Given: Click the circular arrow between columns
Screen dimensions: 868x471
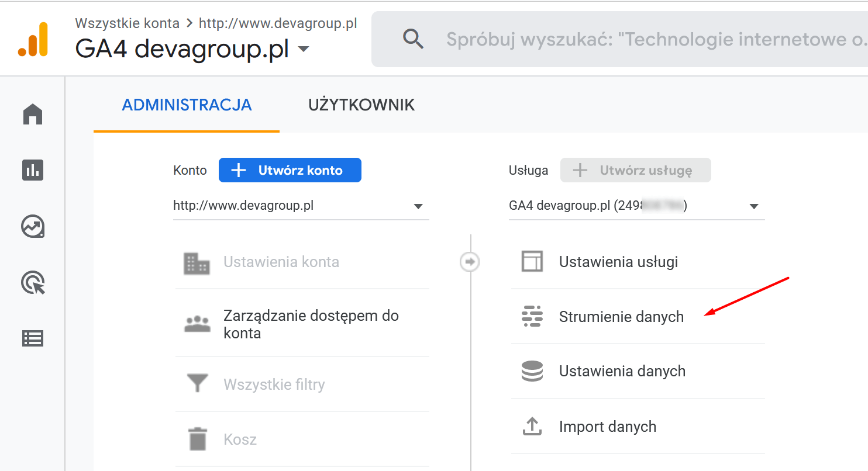Looking at the screenshot, I should [469, 262].
